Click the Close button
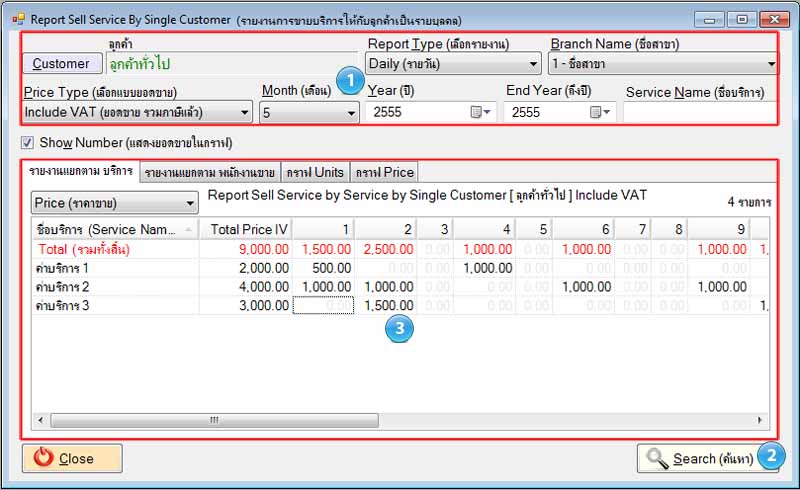The width and height of the screenshot is (800, 490). (x=72, y=459)
